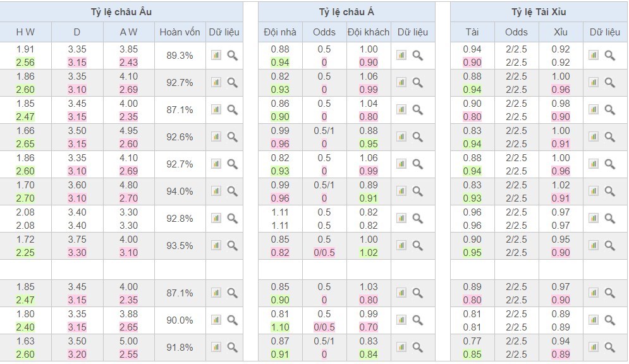
Task: Click the magnifier icon in the 94.0% payout row
Action: pyautogui.click(x=232, y=191)
